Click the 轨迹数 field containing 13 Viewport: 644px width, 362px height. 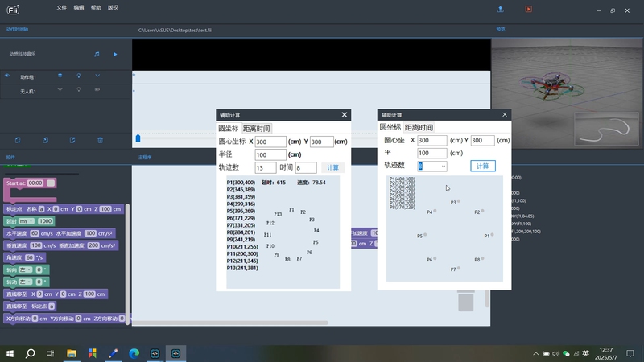pyautogui.click(x=266, y=167)
